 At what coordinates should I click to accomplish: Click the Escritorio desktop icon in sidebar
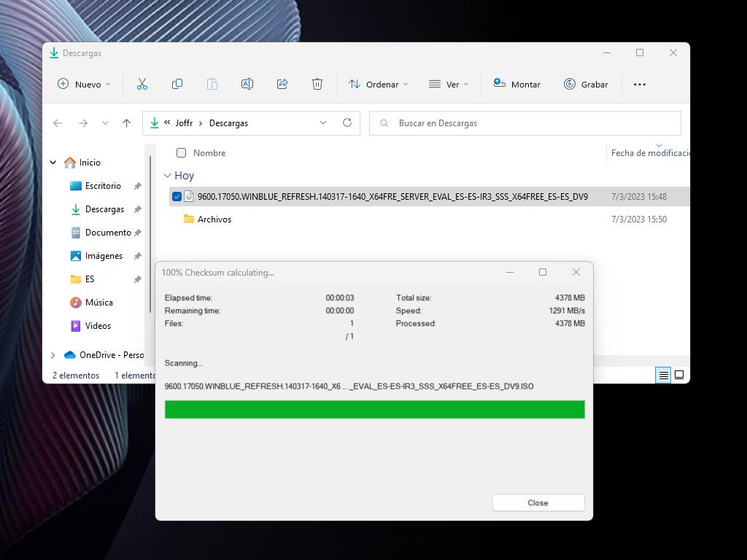coord(75,186)
